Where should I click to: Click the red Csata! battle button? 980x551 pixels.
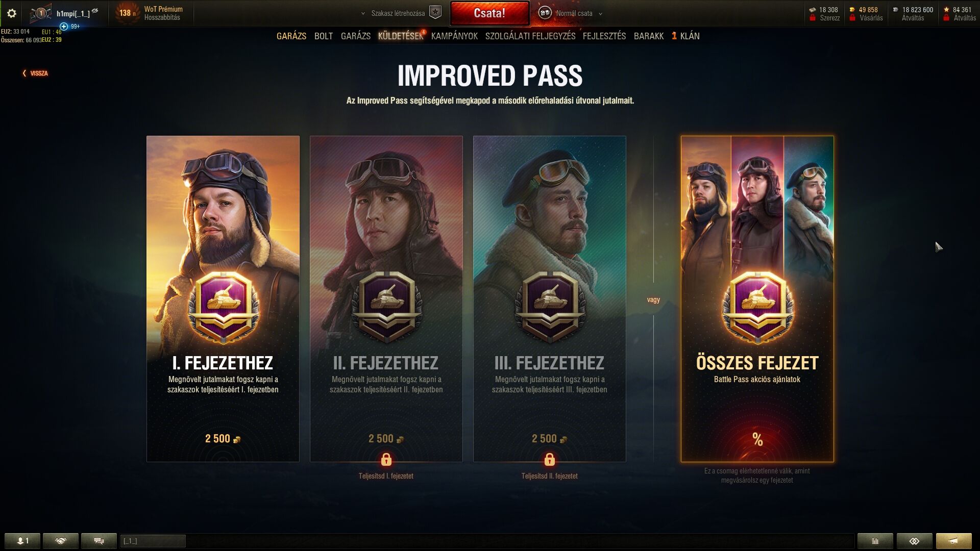click(489, 13)
